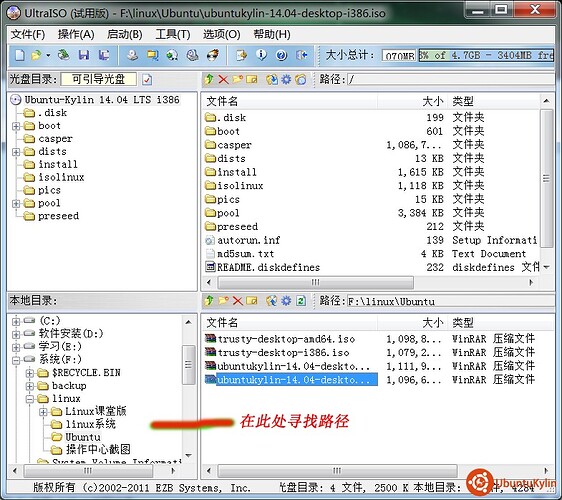Click blue gear icon in image toolbar
This screenshot has height=500, width=562.
[286, 79]
